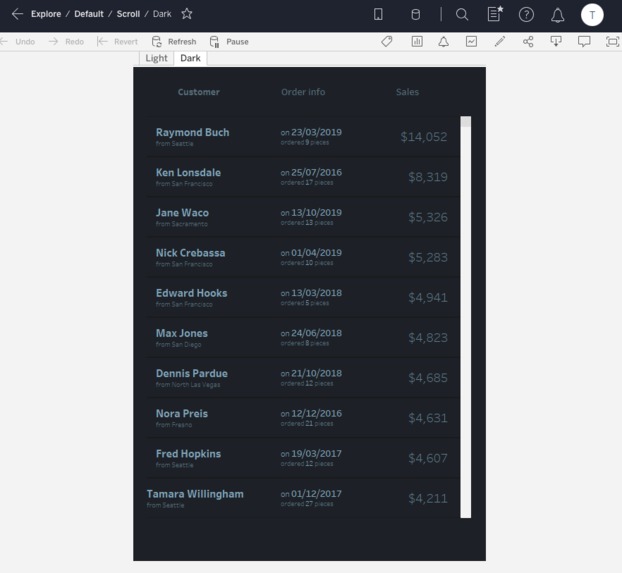Select customer Fred Hopkins
The height and width of the screenshot is (573, 622).
188,454
